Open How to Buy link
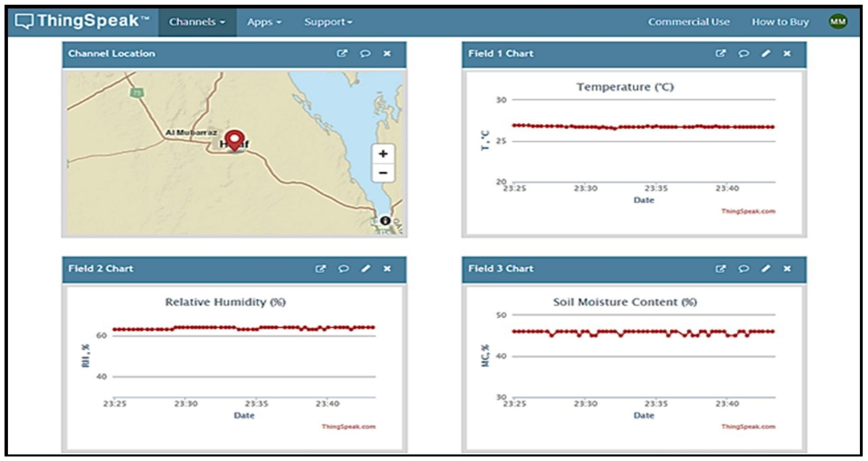The width and height of the screenshot is (868, 461). pos(780,22)
